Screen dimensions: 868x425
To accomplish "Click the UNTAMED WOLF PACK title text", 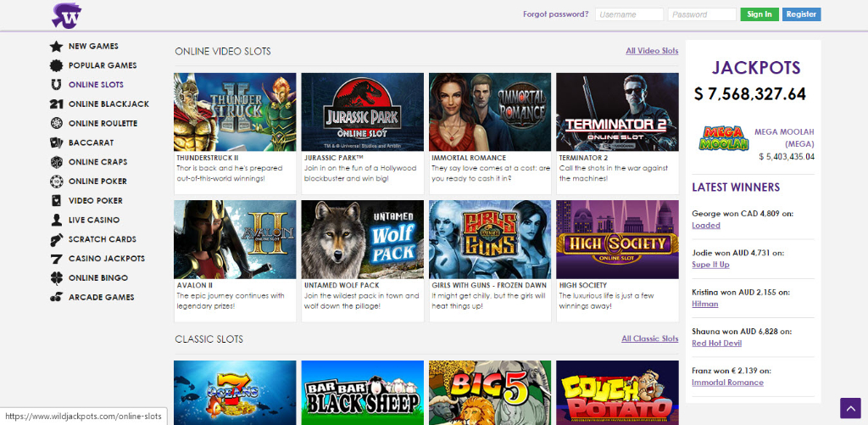I will pos(341,285).
